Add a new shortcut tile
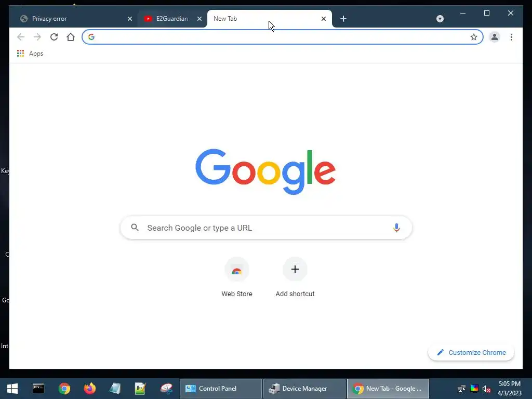This screenshot has height=399, width=532. click(295, 277)
